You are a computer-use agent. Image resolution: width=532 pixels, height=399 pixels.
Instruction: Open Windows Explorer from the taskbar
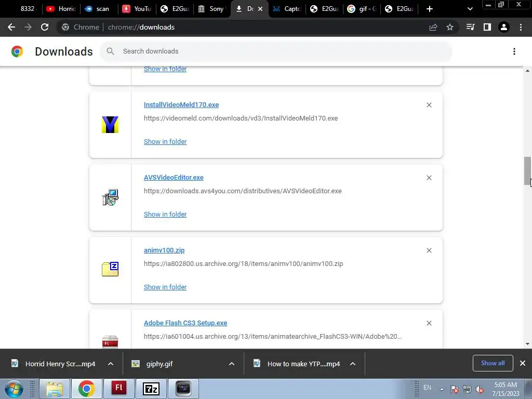point(54,389)
